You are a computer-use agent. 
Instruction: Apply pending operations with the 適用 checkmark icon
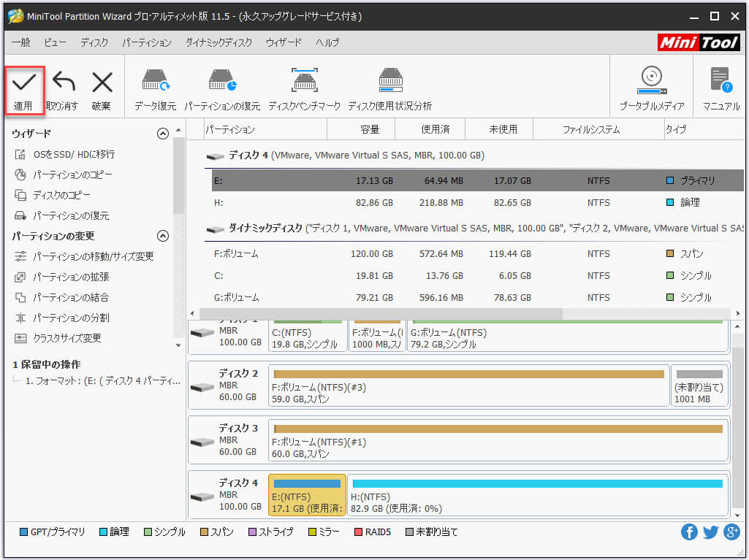[24, 88]
